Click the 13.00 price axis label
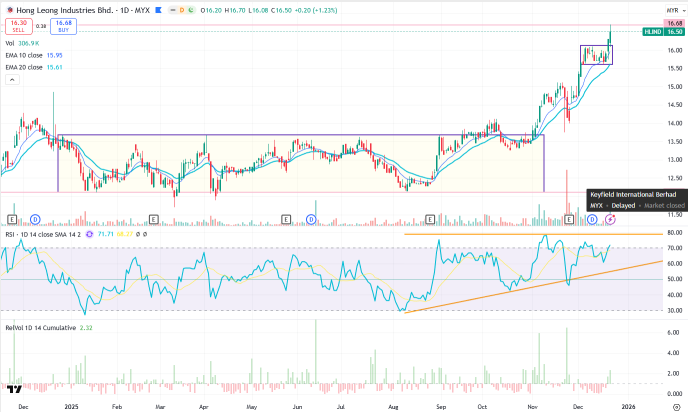 click(x=675, y=160)
